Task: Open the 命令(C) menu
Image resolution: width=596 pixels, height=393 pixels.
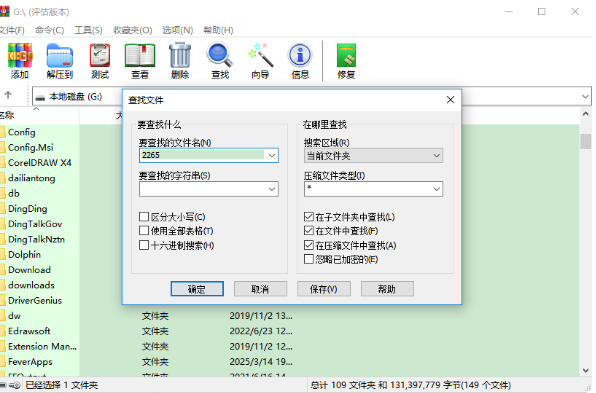Action: (x=49, y=30)
